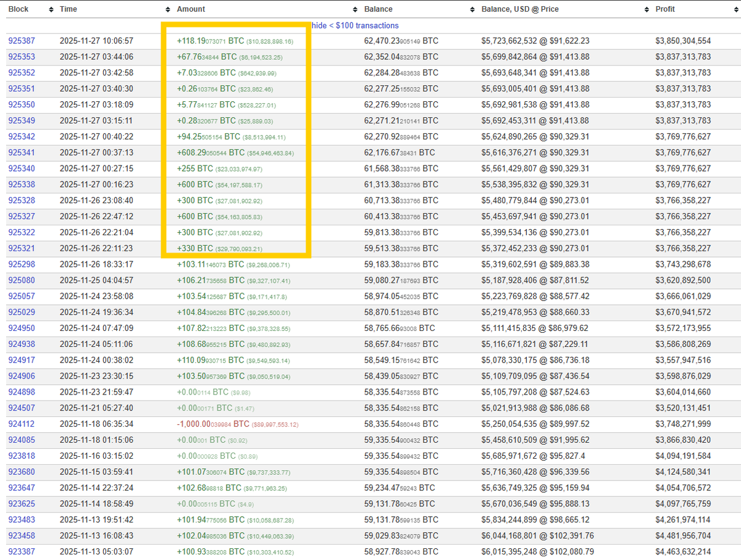Image resolution: width=741 pixels, height=560 pixels.
Task: Open block 925029 link
Action: [22, 312]
